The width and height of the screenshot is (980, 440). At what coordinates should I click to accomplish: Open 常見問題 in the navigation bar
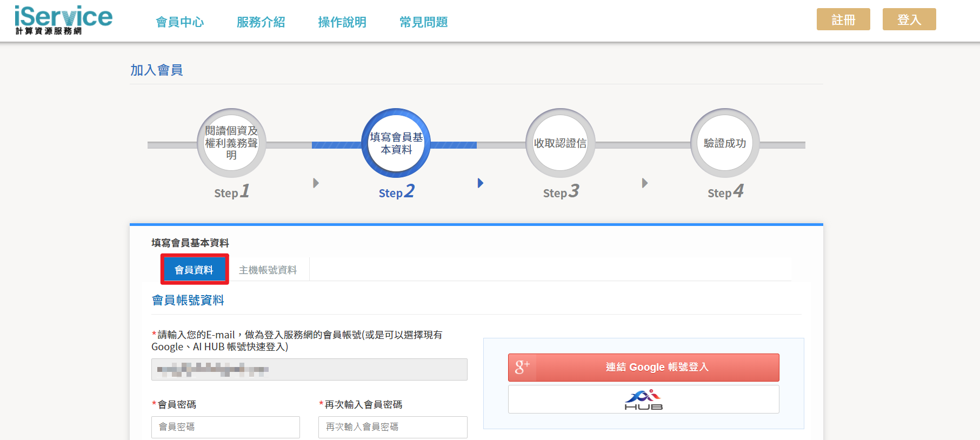point(424,22)
